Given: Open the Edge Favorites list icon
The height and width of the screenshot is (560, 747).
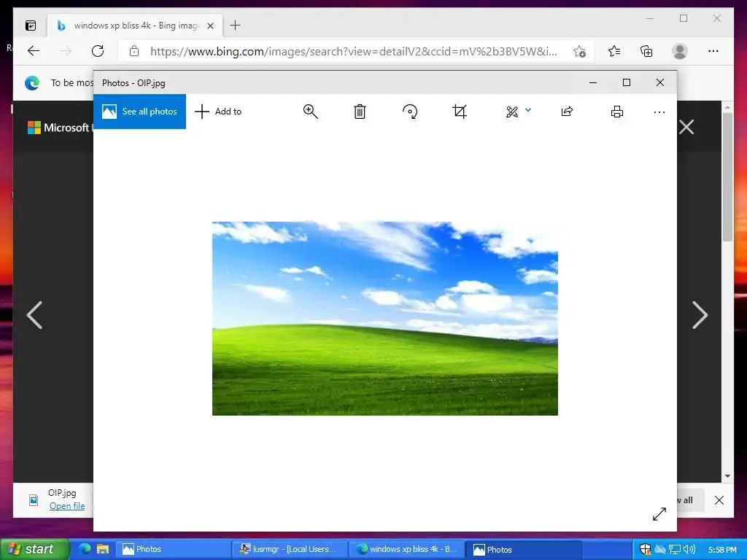Looking at the screenshot, I should pyautogui.click(x=614, y=51).
